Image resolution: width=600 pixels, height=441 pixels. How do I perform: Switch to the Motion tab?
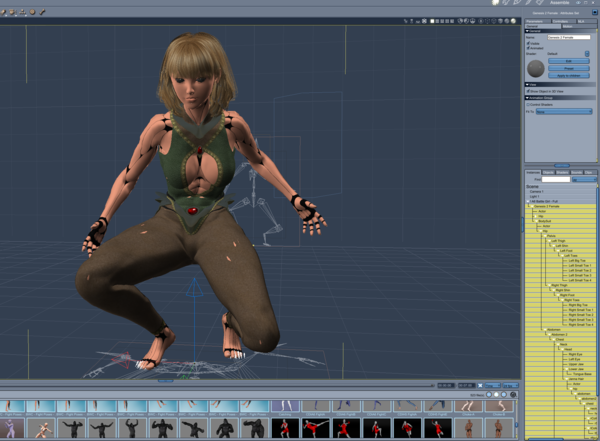(x=580, y=26)
